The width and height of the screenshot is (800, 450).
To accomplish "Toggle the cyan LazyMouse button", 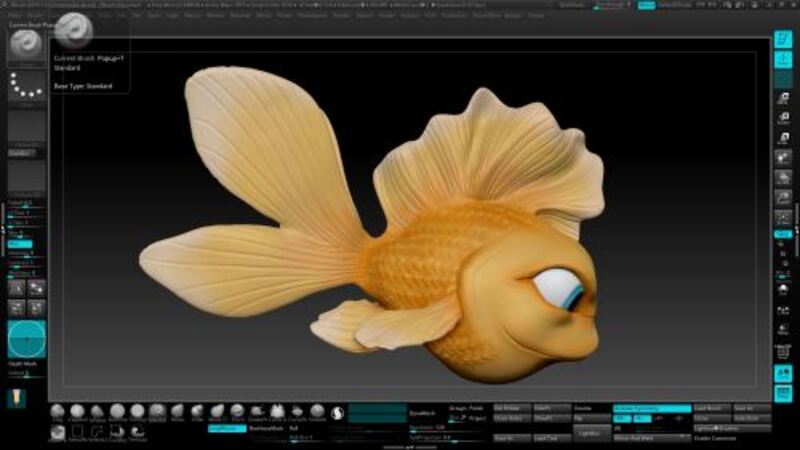I will (x=228, y=429).
